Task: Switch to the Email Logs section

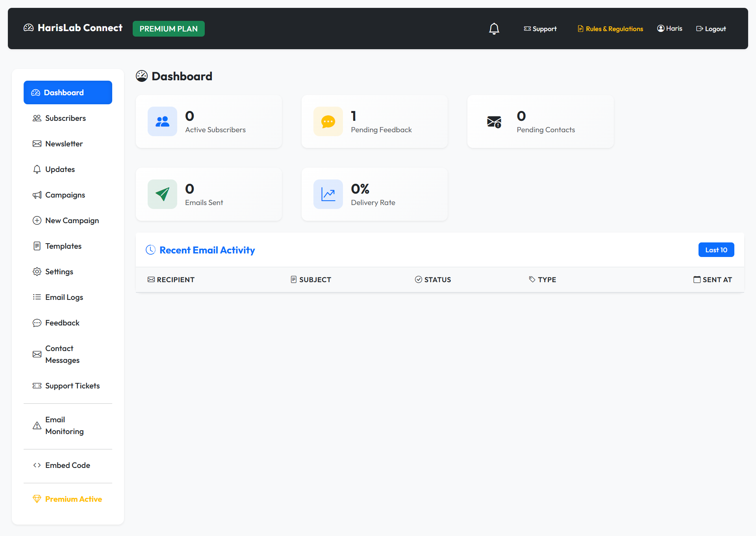Action: tap(64, 297)
